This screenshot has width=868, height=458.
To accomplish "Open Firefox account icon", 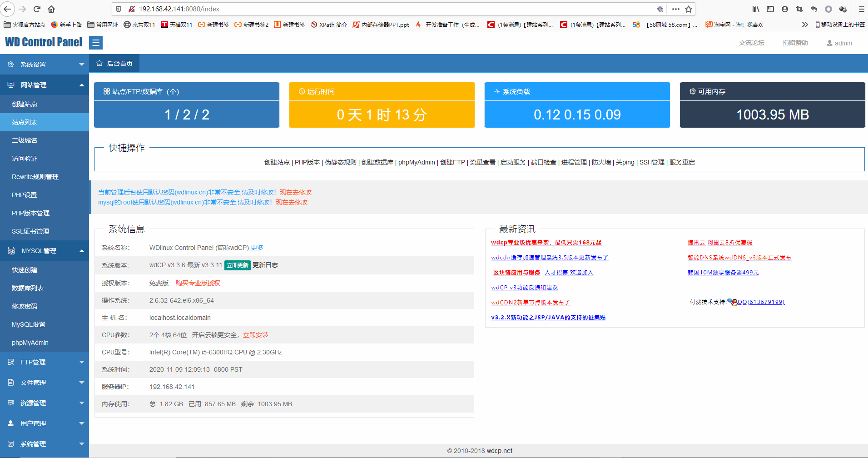I will pyautogui.click(x=785, y=9).
